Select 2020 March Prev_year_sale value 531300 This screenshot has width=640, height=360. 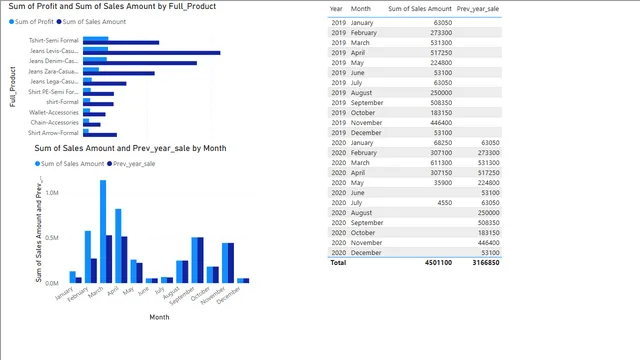click(x=489, y=163)
